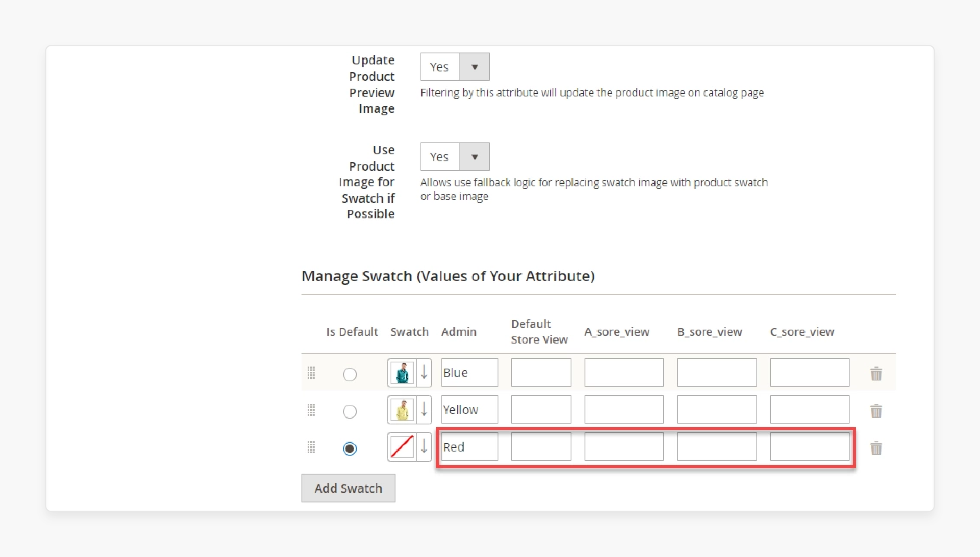This screenshot has width=980, height=557.
Task: Focus the Admin field containing Red
Action: click(470, 447)
